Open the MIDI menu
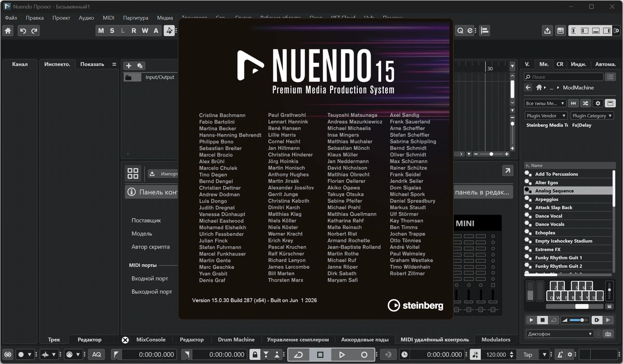The image size is (623, 364). 109,18
